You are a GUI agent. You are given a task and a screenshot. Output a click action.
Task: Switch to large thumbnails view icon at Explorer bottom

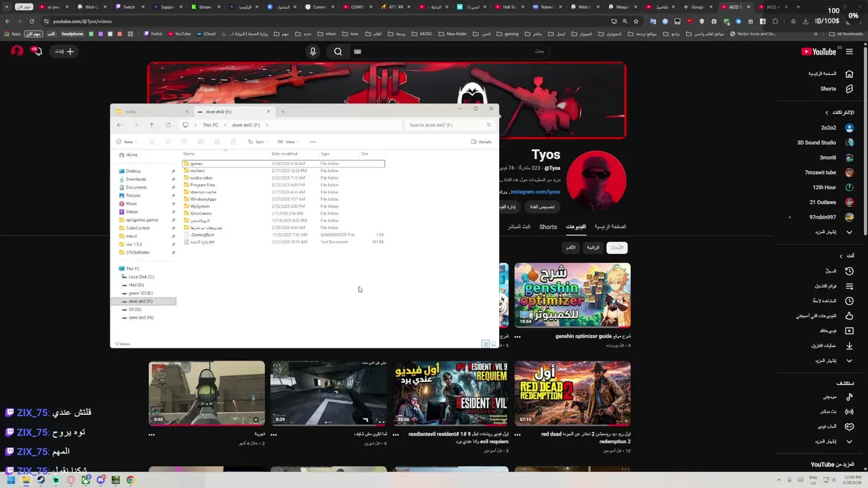pos(493,344)
